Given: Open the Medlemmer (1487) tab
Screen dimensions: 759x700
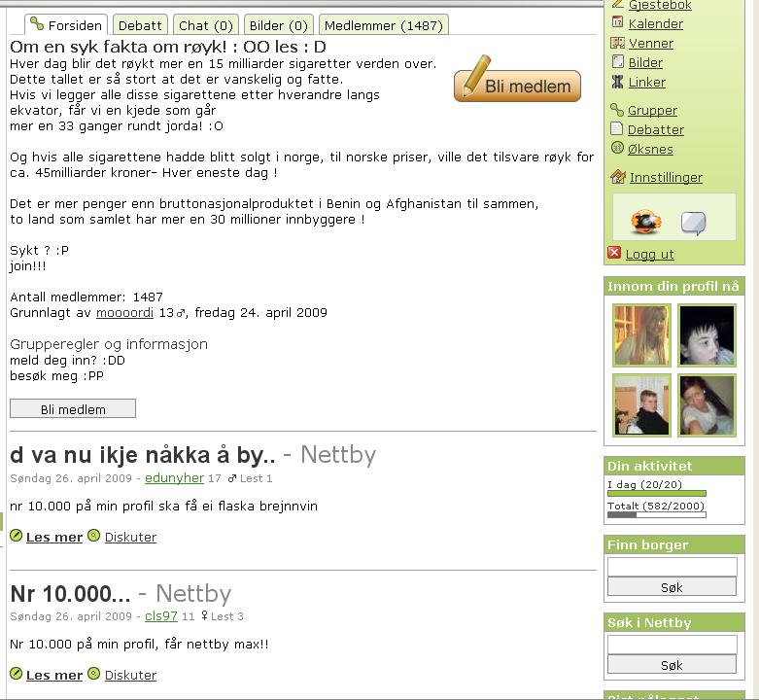Looking at the screenshot, I should click(383, 25).
